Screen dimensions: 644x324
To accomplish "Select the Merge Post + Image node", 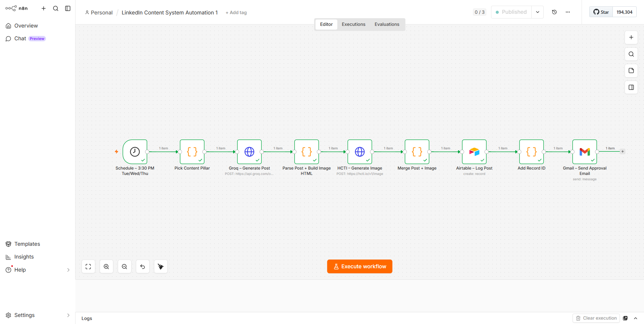I will coord(417,152).
